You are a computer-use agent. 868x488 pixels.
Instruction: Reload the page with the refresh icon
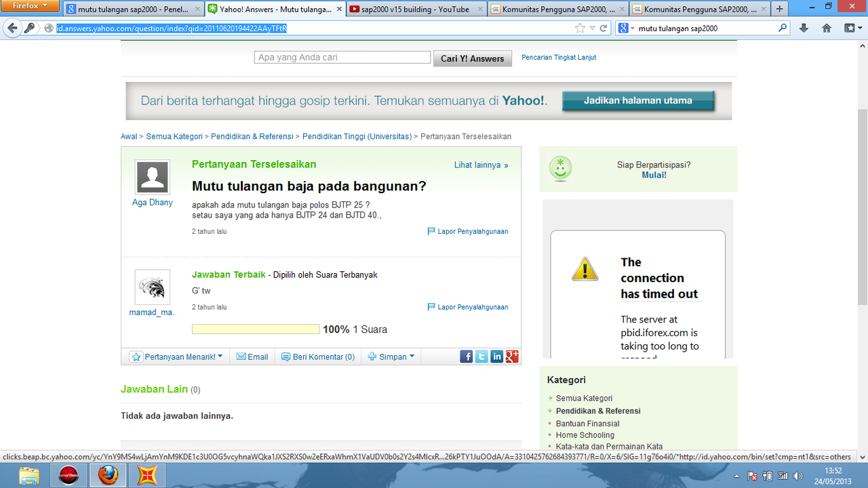(x=603, y=28)
